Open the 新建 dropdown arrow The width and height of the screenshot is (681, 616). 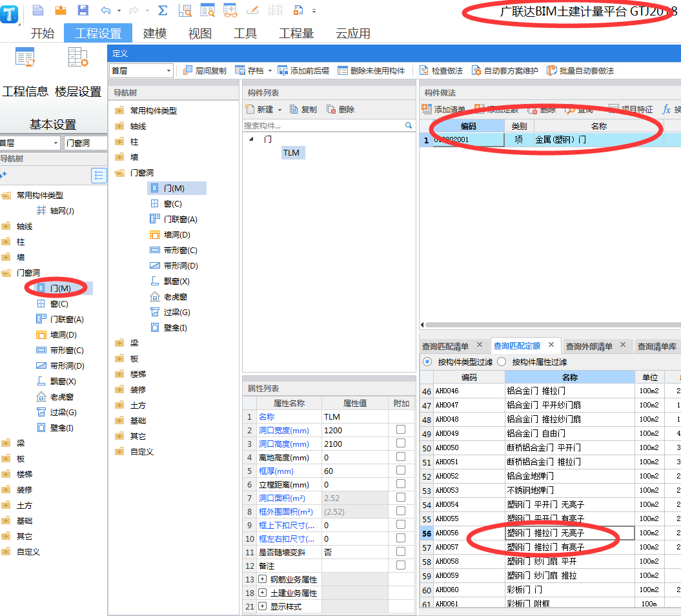pyautogui.click(x=280, y=110)
